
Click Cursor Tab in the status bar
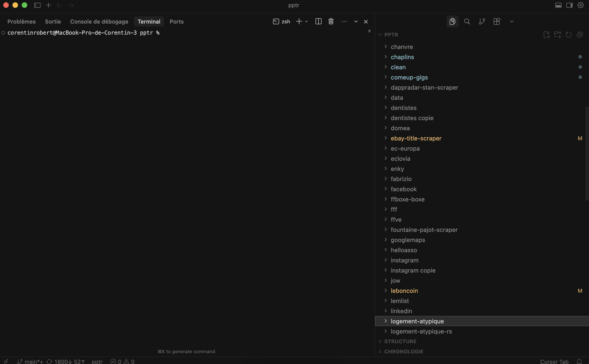pos(554,361)
